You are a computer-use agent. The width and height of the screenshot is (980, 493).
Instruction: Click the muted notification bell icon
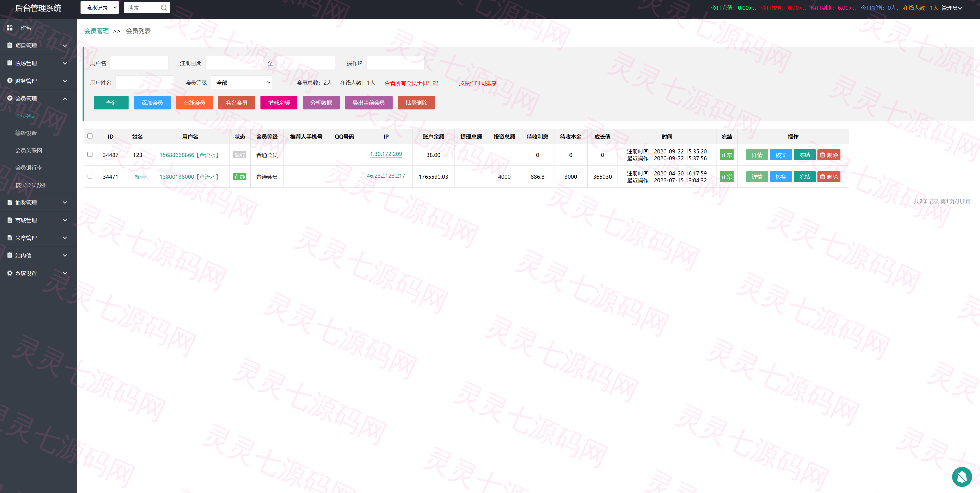pos(962,477)
